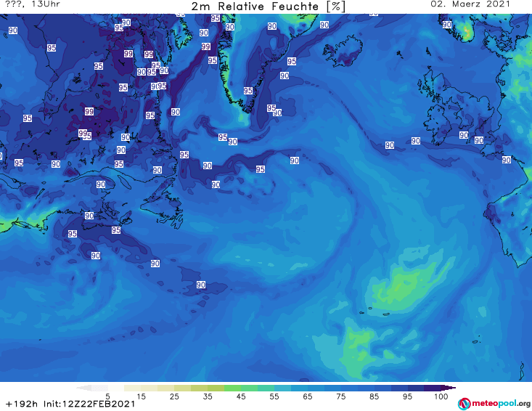Click the date '02. Maerz 2021'
This screenshot has width=532, height=411.
coord(470,4)
